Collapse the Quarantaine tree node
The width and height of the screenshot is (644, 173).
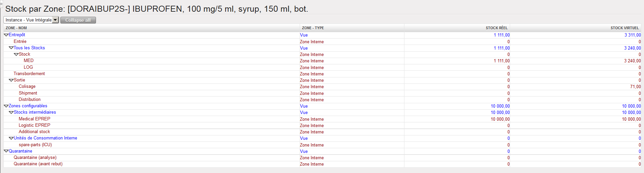point(6,151)
